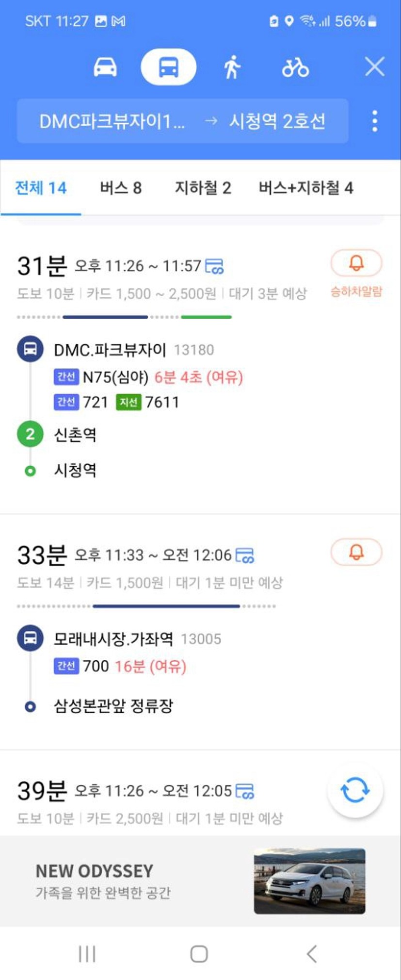Tap the refresh routes circular button
The image size is (401, 980).
point(355,790)
